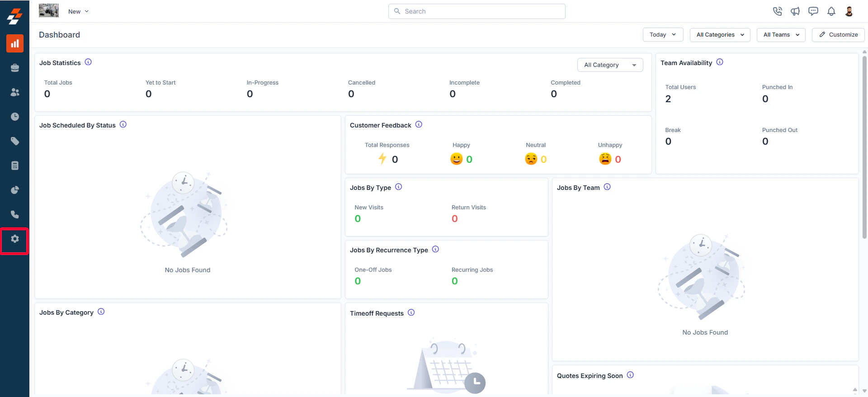Click the One-Off Jobs count
868x397 pixels.
point(358,281)
